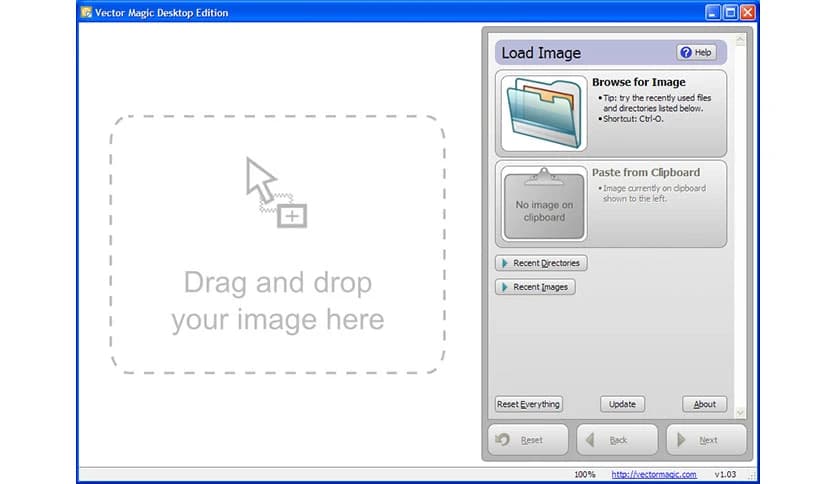The image size is (836, 484).
Task: Click the Browse for Image folder icon
Action: (544, 112)
